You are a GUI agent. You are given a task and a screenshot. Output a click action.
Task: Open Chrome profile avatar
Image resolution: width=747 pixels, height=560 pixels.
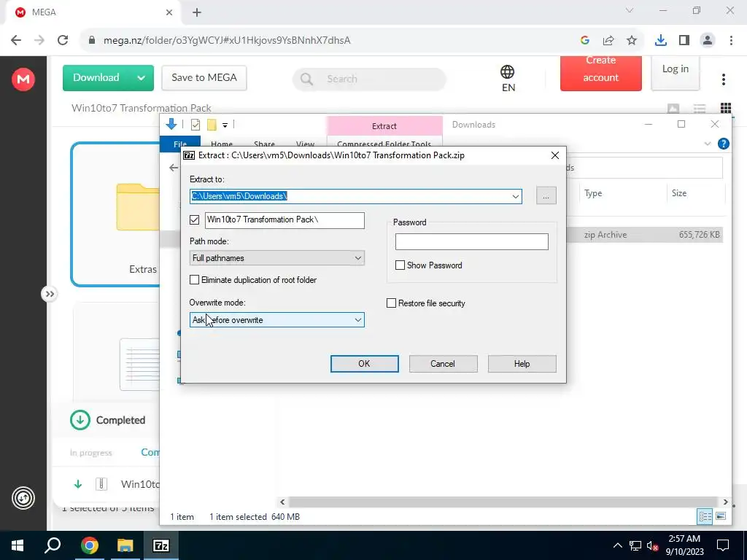[708, 41]
